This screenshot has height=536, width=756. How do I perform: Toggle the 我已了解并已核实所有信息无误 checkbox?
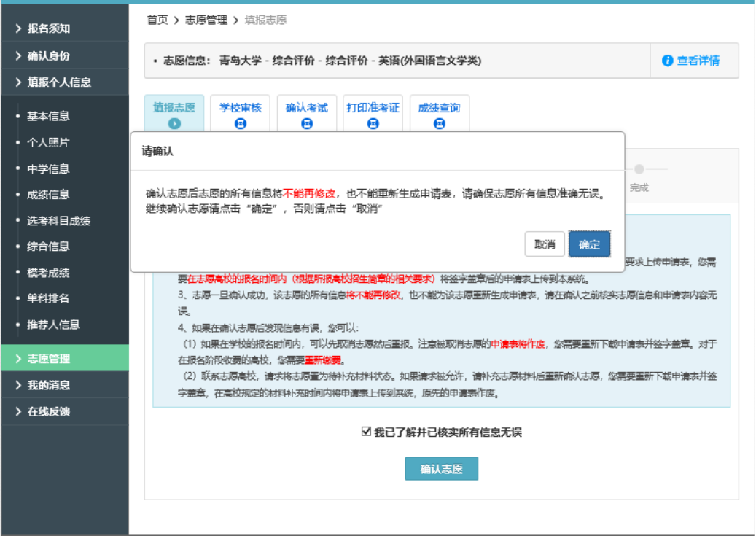pyautogui.click(x=367, y=432)
